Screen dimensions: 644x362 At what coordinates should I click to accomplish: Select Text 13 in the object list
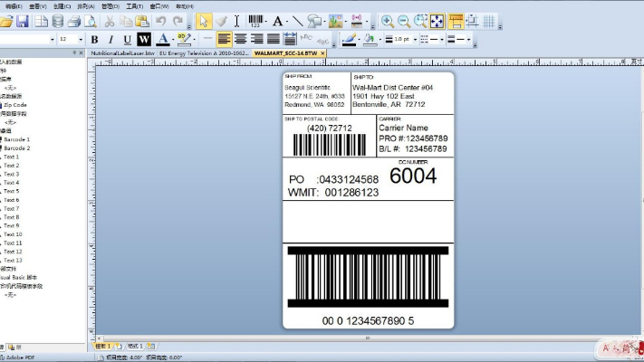(13, 260)
